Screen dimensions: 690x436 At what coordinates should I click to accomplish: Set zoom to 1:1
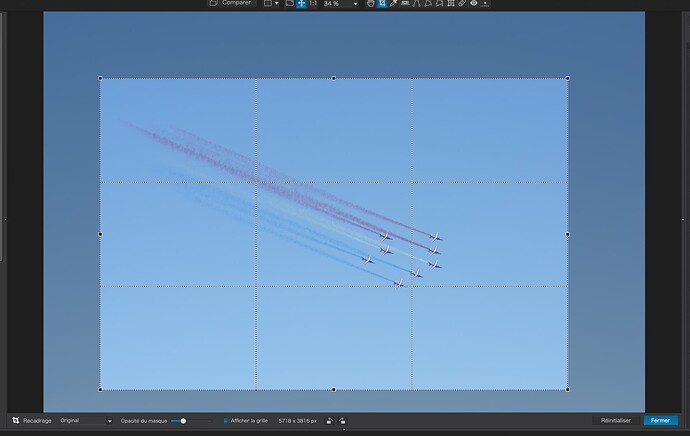[x=313, y=3]
